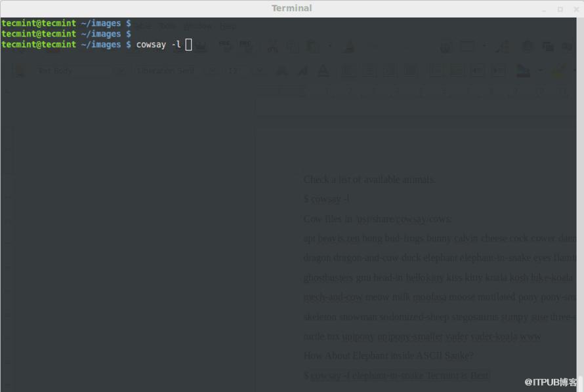Align text left in background Writer
This screenshot has height=392, width=584.
(348, 71)
